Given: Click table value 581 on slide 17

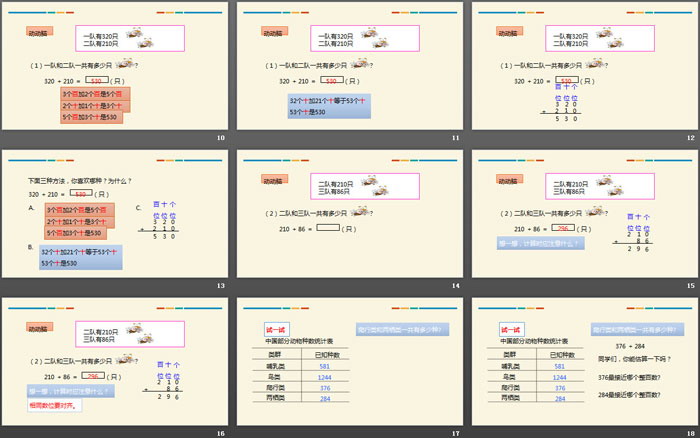Looking at the screenshot, I should (325, 366).
